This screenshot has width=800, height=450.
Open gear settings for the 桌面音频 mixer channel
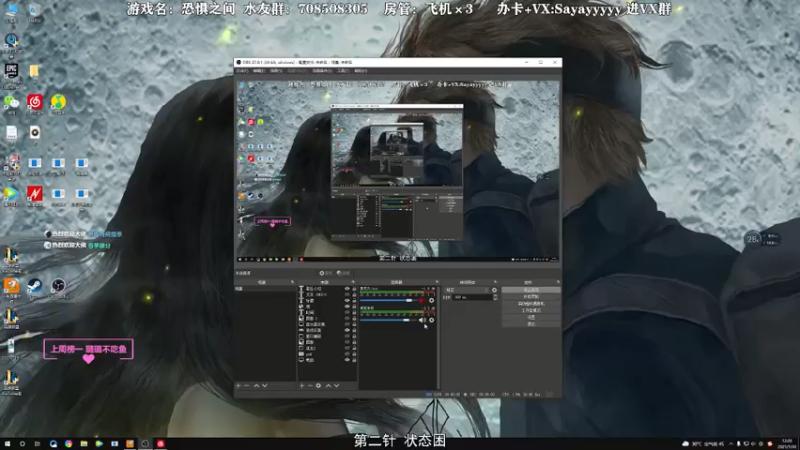coord(432,320)
